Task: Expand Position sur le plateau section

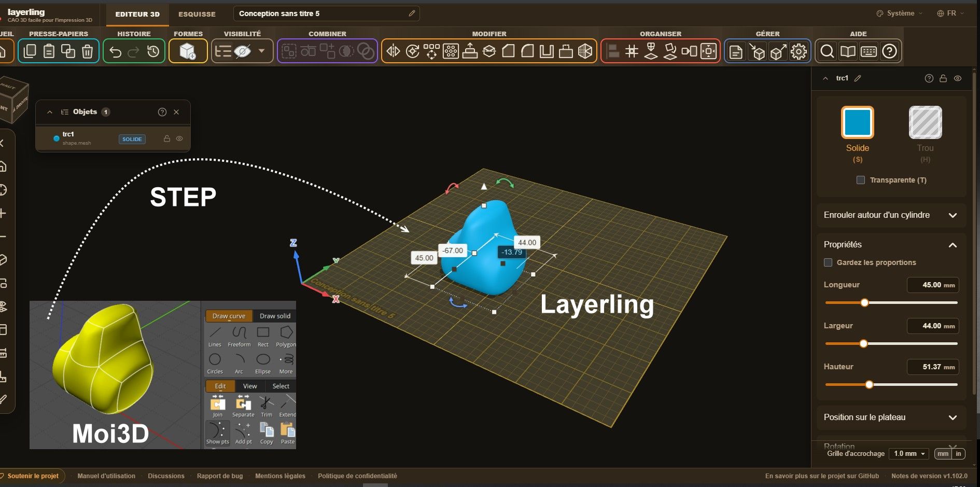Action: click(891, 418)
